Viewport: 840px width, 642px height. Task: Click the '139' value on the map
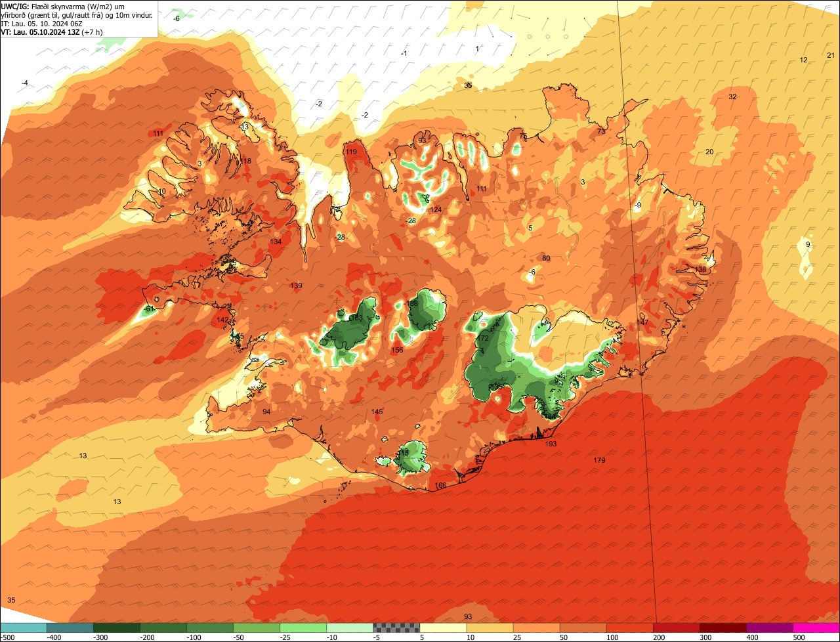pyautogui.click(x=296, y=286)
